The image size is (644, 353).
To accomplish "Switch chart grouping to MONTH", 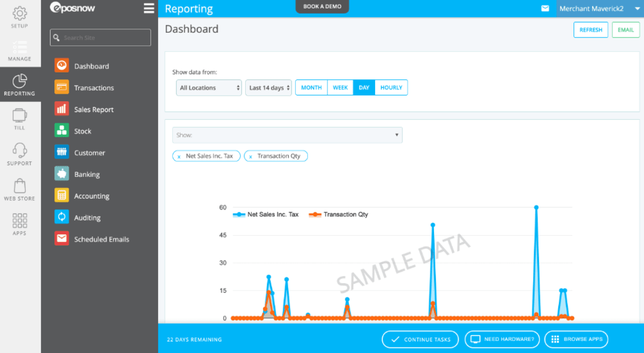I will click(x=311, y=88).
